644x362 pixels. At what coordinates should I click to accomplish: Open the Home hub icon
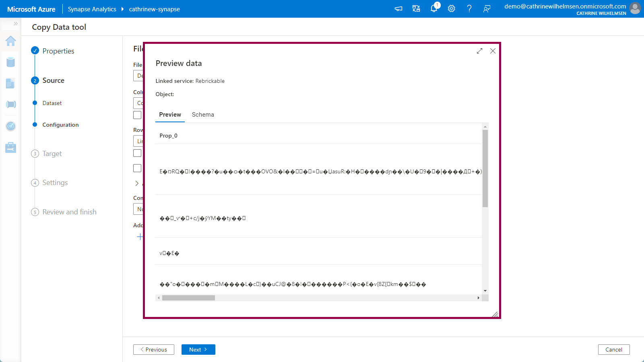(x=11, y=41)
